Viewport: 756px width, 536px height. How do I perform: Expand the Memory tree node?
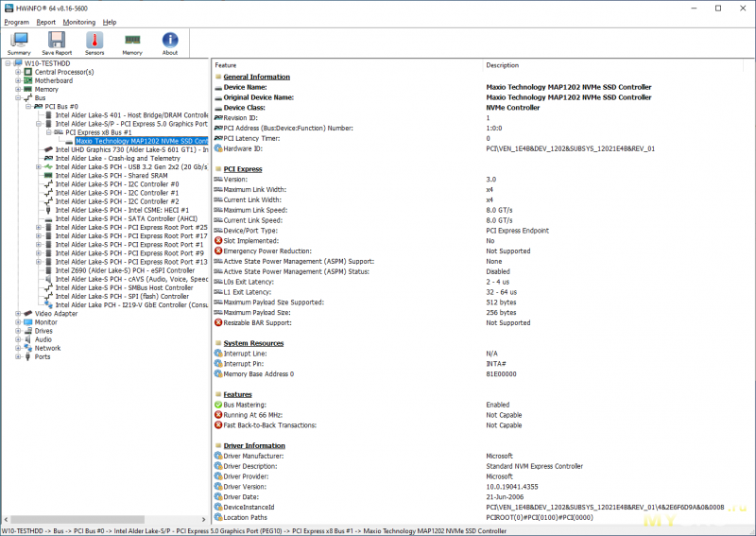[x=18, y=89]
